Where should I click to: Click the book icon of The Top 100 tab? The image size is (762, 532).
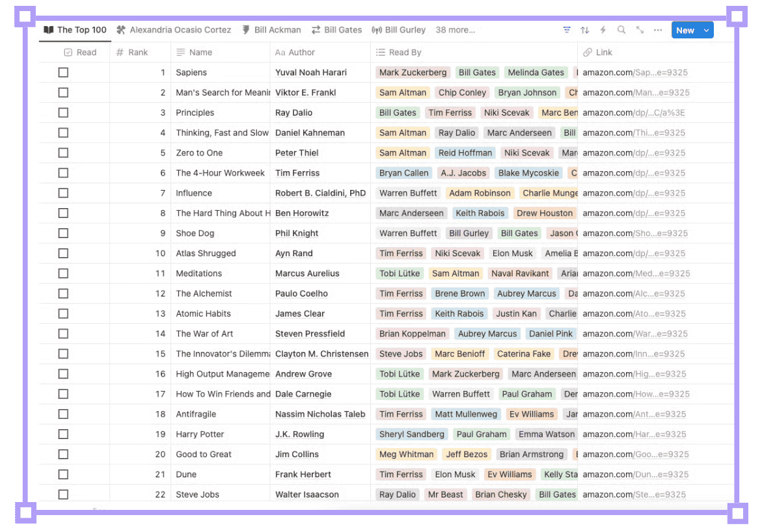click(x=49, y=30)
